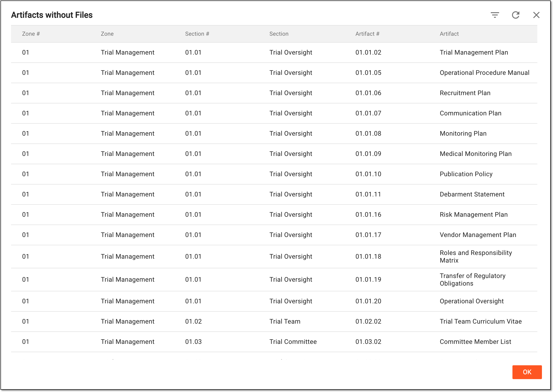The image size is (553, 392).
Task: Click section number 01.02
Action: [x=193, y=321]
